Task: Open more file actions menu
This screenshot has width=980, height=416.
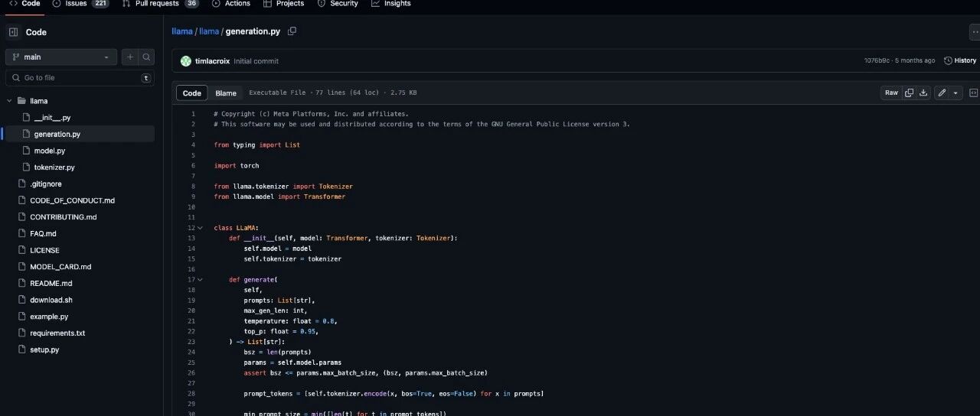Action: 975,32
